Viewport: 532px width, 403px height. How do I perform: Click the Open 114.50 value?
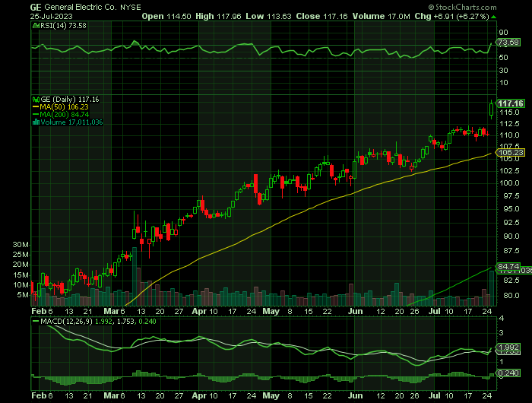(166, 16)
